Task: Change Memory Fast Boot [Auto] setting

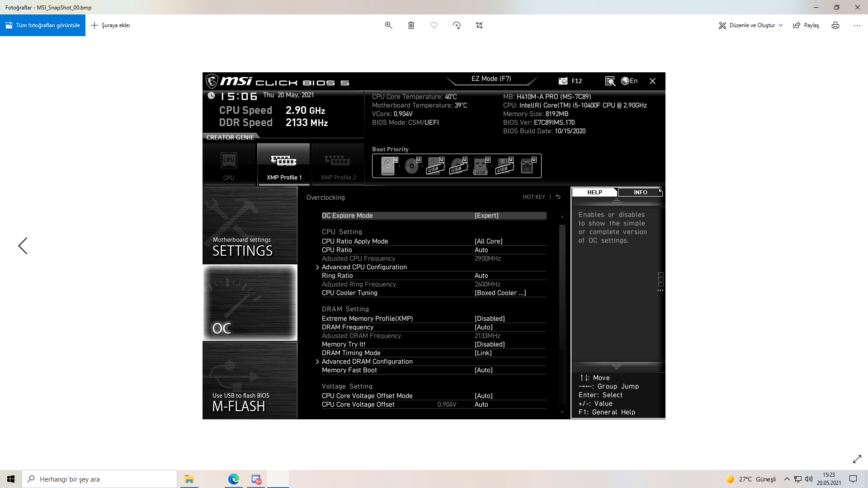Action: tap(434, 370)
